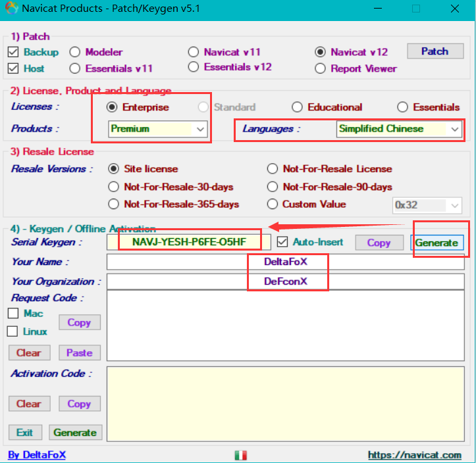Image resolution: width=476 pixels, height=463 pixels.
Task: Generate a new serial key
Action: 437,243
